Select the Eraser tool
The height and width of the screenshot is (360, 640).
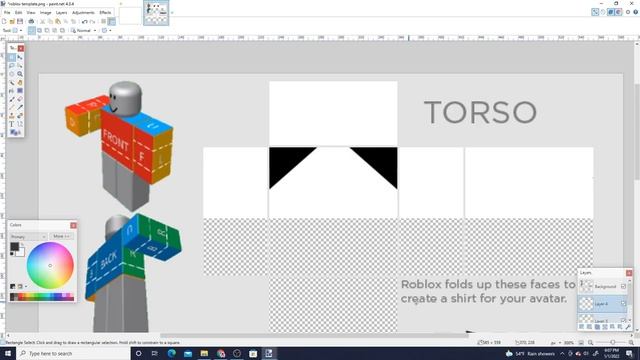click(x=20, y=99)
